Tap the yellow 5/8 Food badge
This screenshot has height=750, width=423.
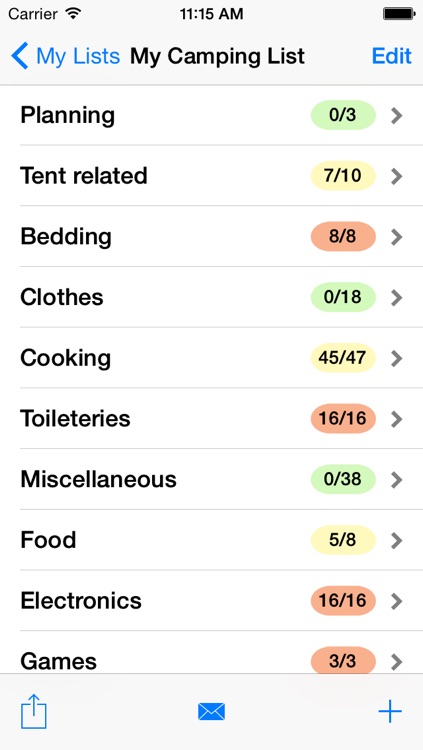click(343, 540)
